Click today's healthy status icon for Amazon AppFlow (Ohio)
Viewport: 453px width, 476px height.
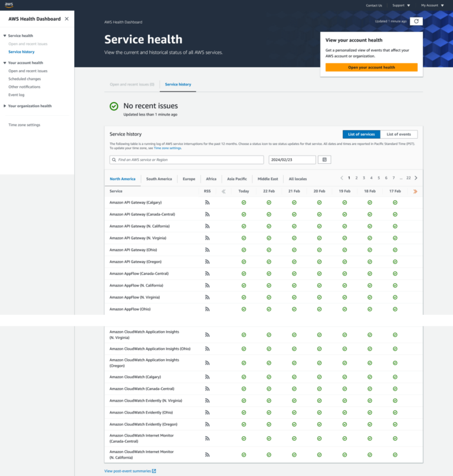click(244, 308)
